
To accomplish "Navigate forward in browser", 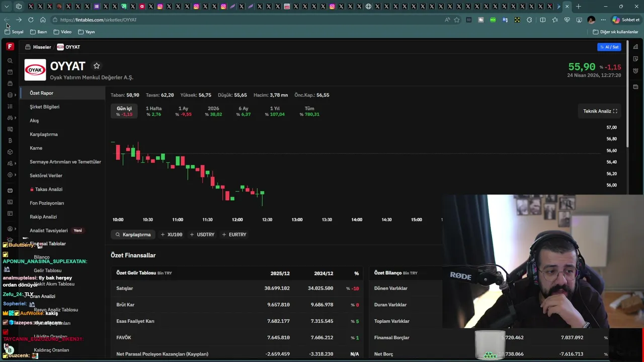I will (19, 20).
